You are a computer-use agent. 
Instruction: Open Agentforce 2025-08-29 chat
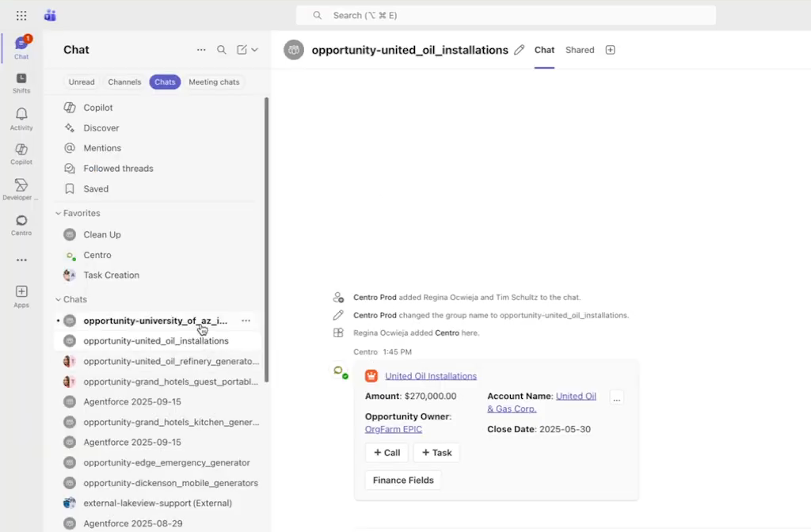pos(158,523)
